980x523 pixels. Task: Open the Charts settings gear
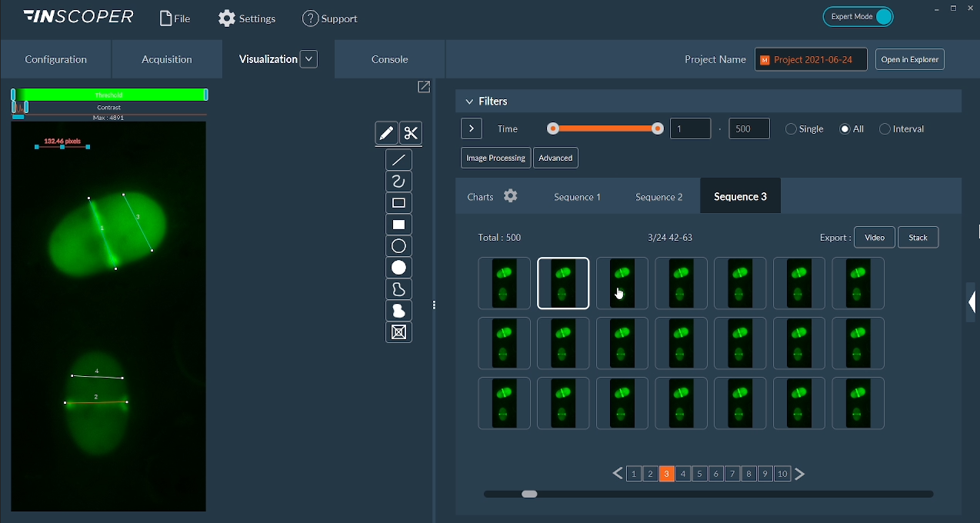[510, 195]
